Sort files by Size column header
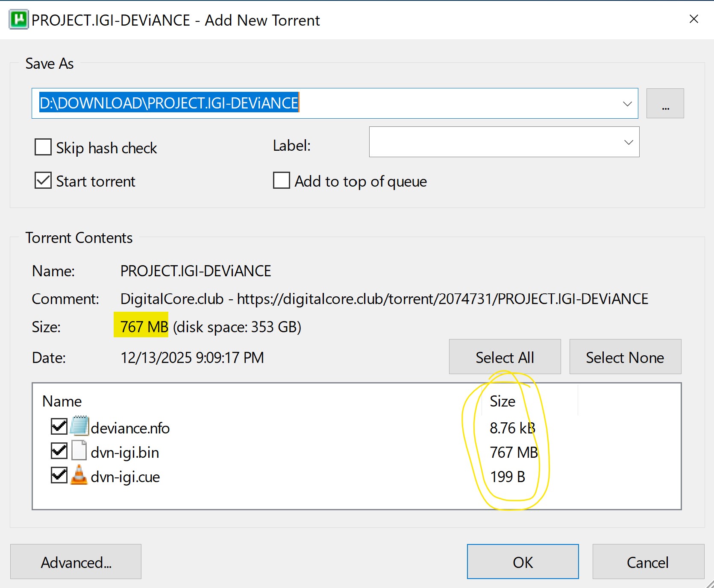 pos(502,401)
